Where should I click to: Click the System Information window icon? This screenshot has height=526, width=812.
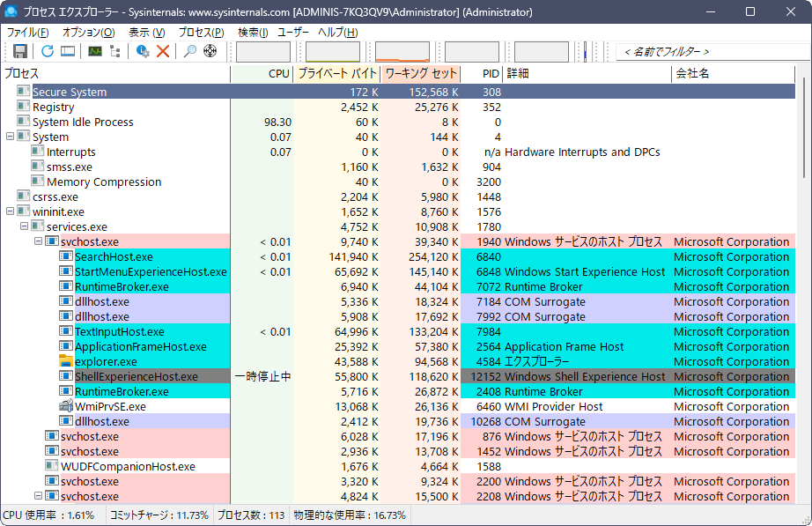[x=67, y=51]
